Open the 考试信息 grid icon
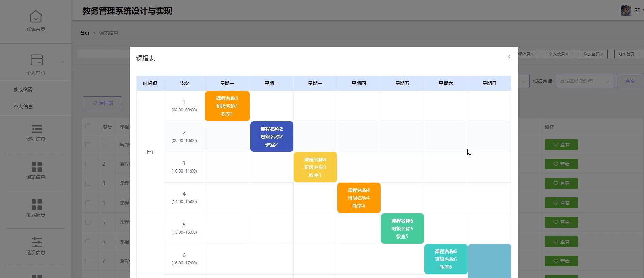Screen dimensions: 644x278 (x=36, y=205)
